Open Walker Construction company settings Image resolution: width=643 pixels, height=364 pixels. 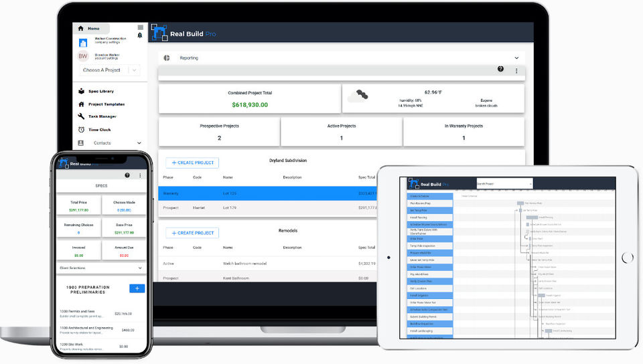(110, 40)
